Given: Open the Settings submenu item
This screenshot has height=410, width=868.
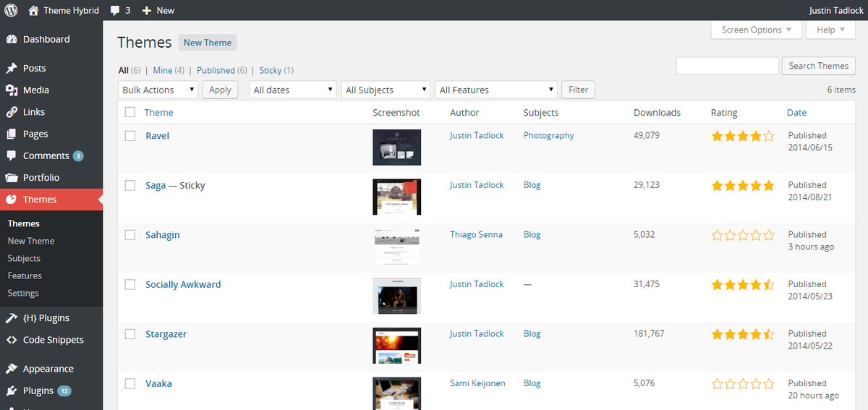Looking at the screenshot, I should click(23, 293).
